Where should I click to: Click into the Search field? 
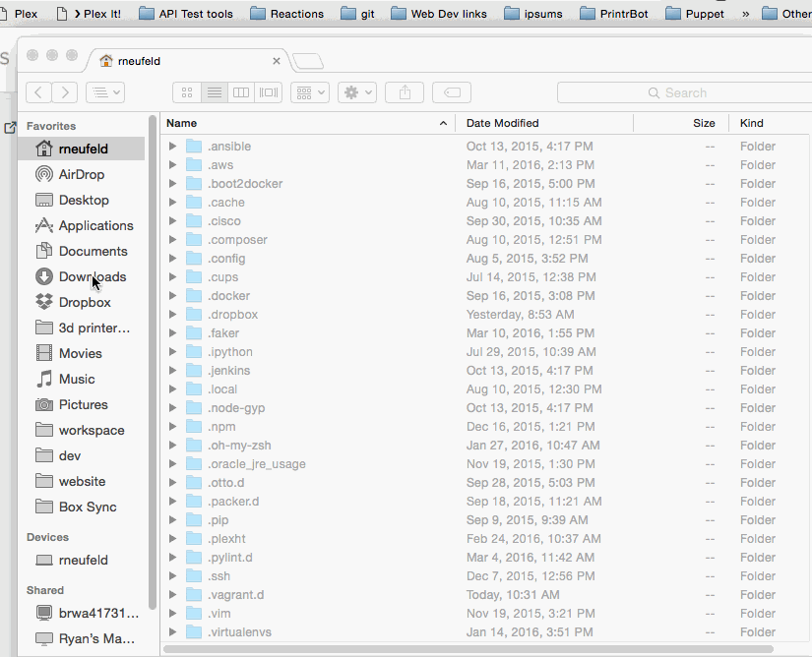pos(684,92)
